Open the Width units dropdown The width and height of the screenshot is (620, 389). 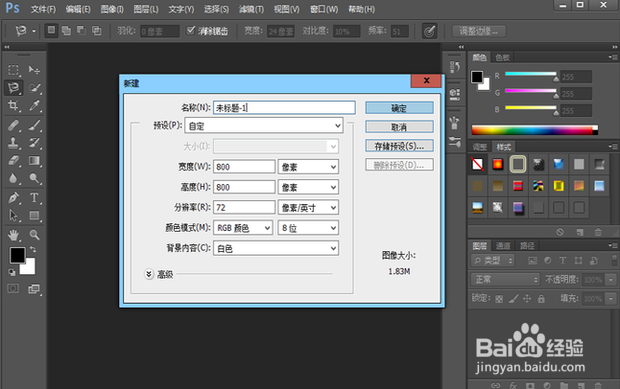pos(308,167)
